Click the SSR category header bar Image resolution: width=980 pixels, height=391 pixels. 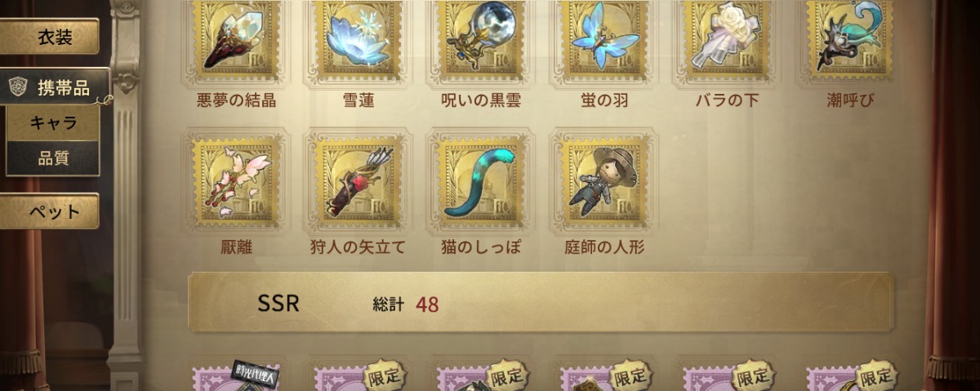point(541,303)
